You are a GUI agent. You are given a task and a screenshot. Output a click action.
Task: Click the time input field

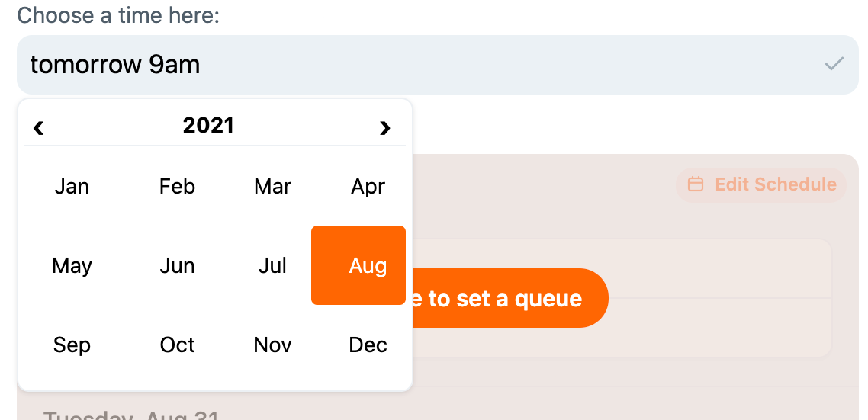coord(412,65)
